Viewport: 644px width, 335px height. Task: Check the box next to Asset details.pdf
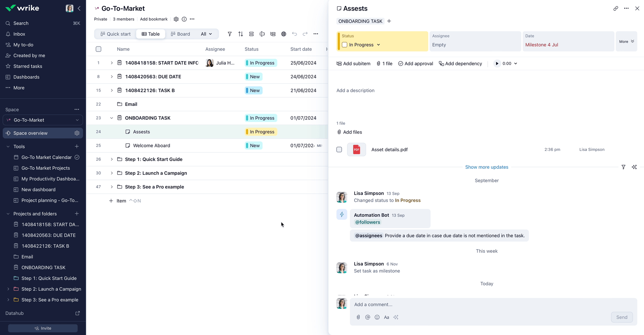tap(339, 149)
